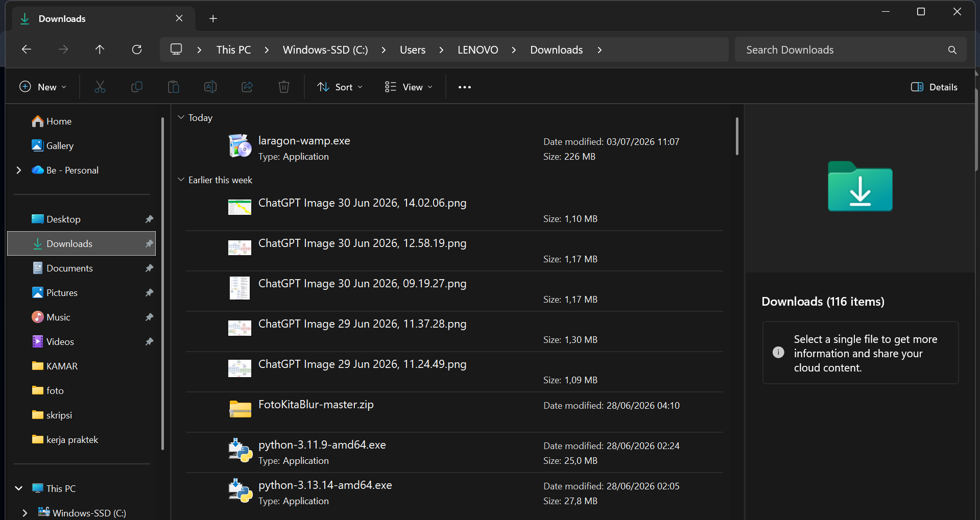This screenshot has width=980, height=520.
Task: Select thumbnail of ChatGPT Image 14.02.06.png
Action: click(x=240, y=207)
